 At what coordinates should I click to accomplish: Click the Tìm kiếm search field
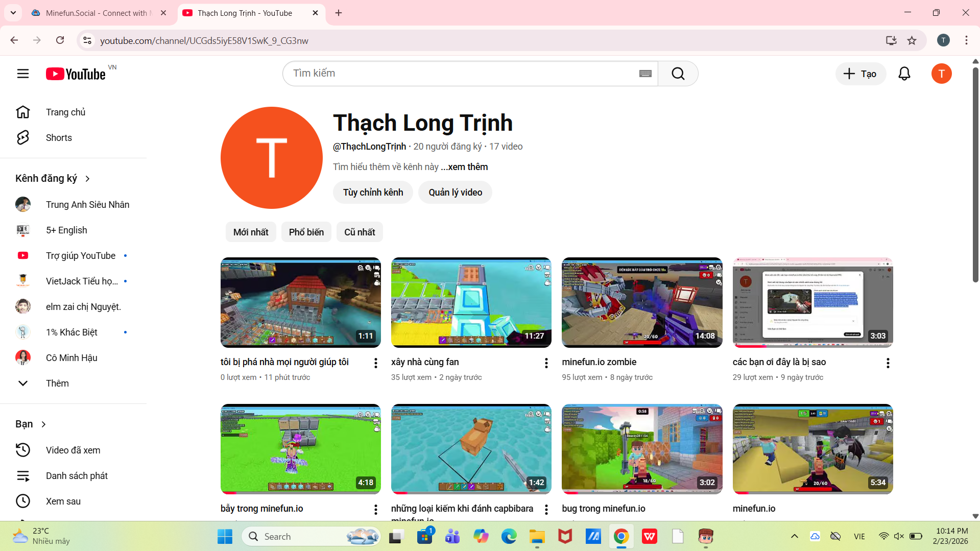[x=460, y=74]
